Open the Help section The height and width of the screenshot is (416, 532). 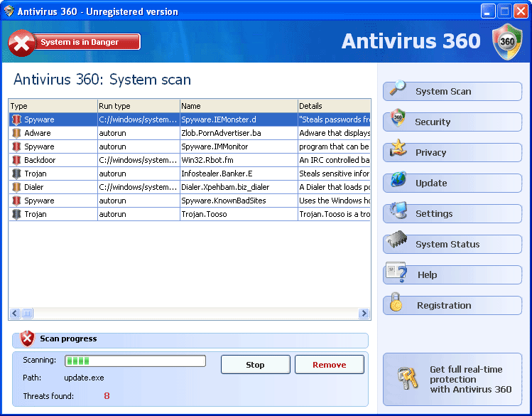click(452, 274)
